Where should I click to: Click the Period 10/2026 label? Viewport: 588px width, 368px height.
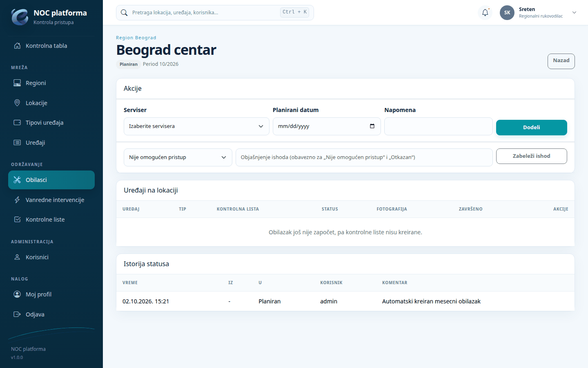click(x=160, y=64)
